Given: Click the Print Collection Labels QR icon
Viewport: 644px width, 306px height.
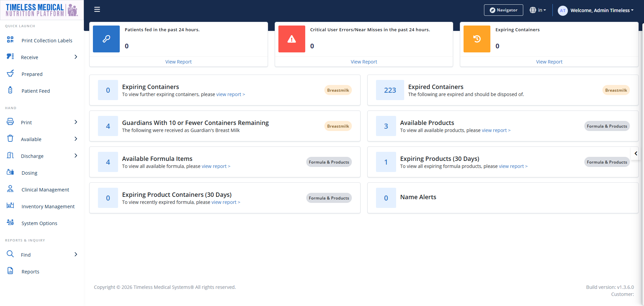Looking at the screenshot, I should click(10, 40).
